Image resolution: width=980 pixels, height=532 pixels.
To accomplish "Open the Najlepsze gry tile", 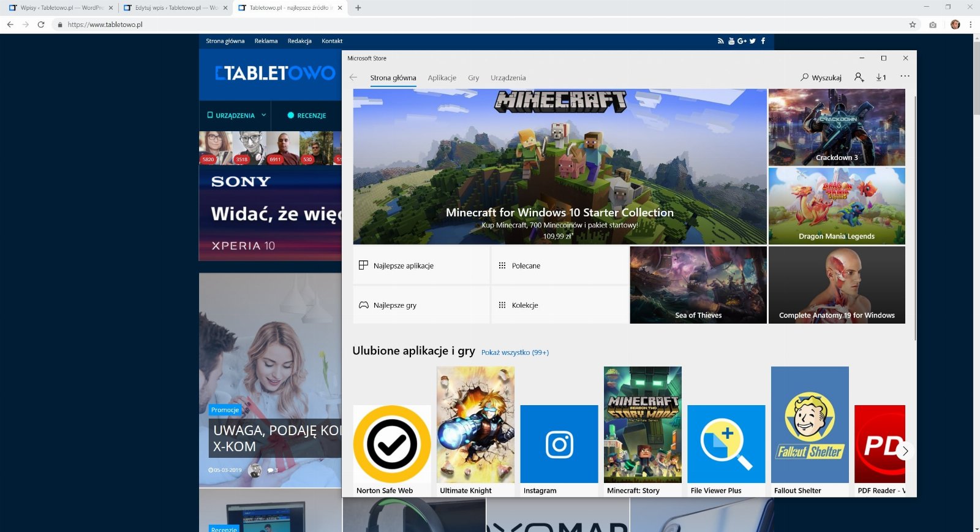I will pyautogui.click(x=421, y=305).
